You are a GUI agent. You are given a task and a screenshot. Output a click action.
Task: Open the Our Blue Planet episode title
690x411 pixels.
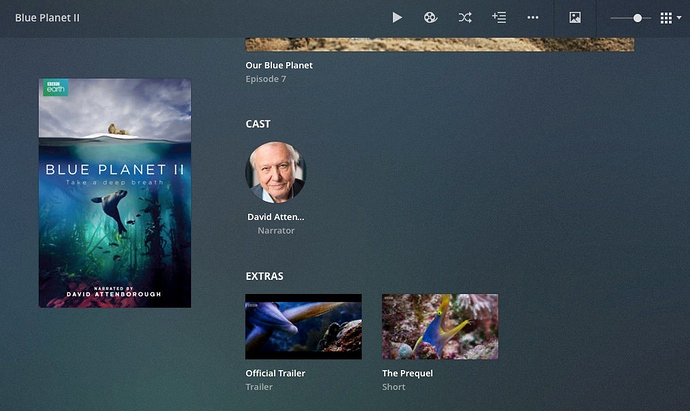[x=279, y=65]
